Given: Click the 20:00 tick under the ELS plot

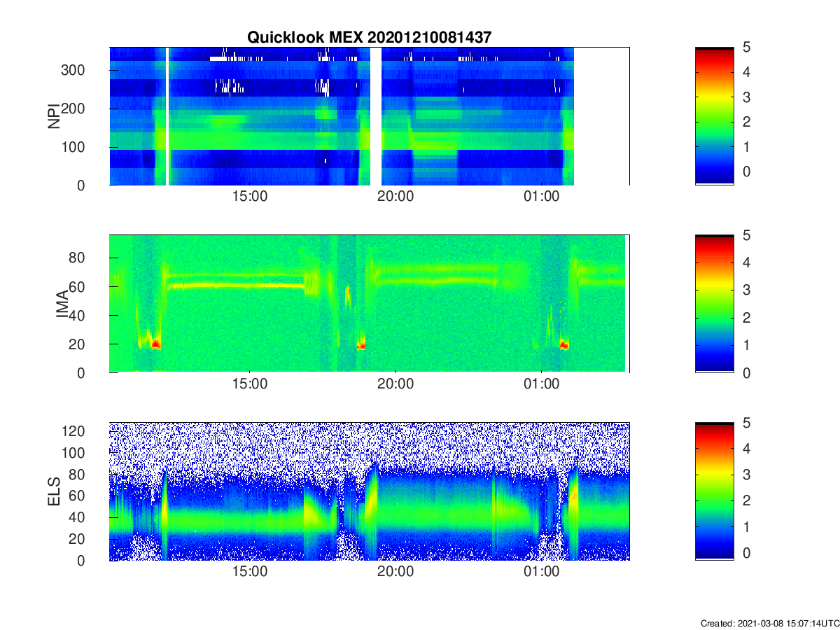Looking at the screenshot, I should 395,572.
